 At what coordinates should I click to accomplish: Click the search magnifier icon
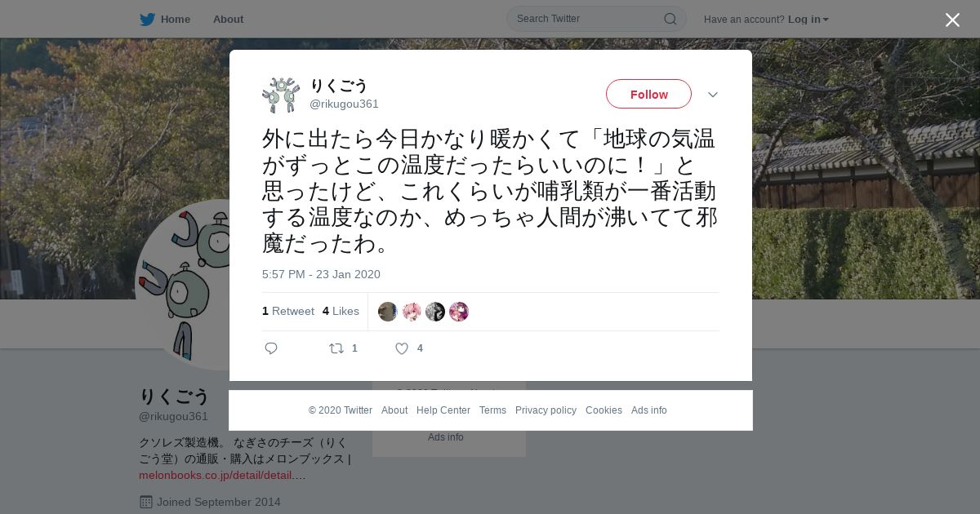pos(670,19)
